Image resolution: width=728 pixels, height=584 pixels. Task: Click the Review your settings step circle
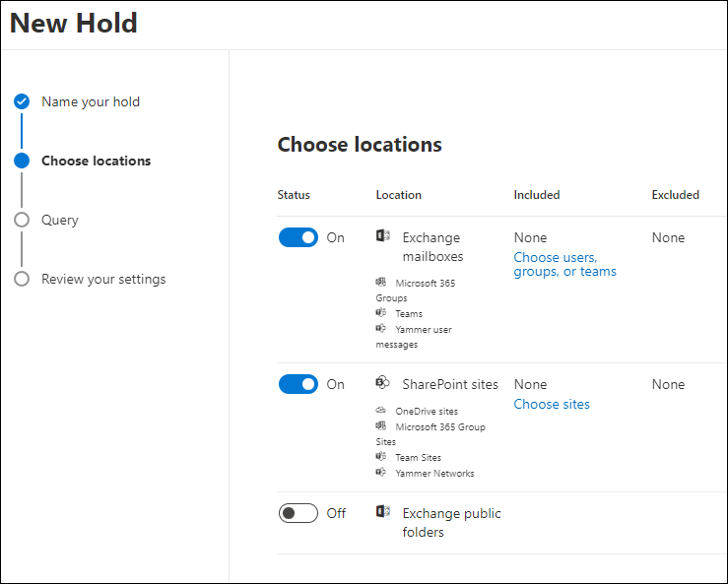point(22,279)
